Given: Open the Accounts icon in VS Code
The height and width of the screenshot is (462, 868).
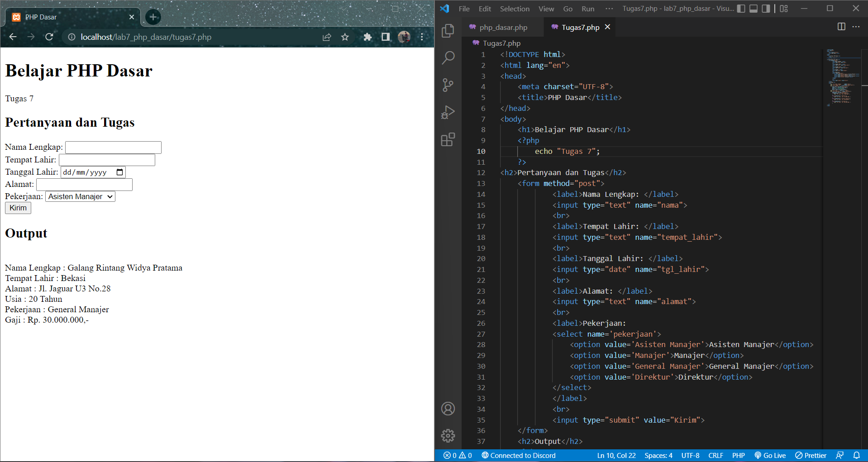Looking at the screenshot, I should click(448, 408).
